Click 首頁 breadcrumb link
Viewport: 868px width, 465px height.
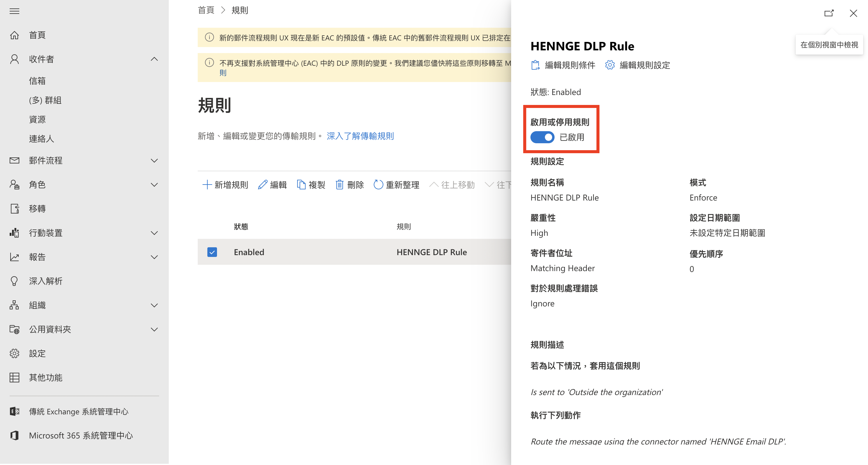(206, 10)
